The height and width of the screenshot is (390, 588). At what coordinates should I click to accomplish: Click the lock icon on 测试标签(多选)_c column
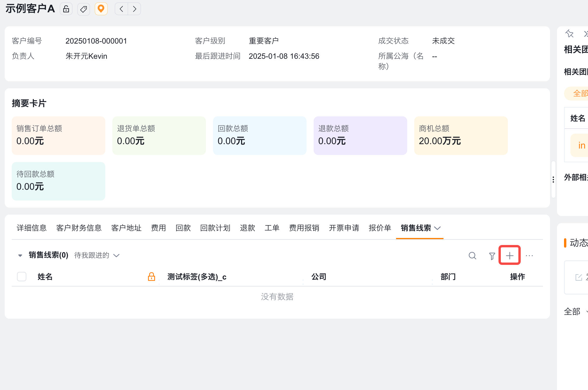[x=152, y=277]
